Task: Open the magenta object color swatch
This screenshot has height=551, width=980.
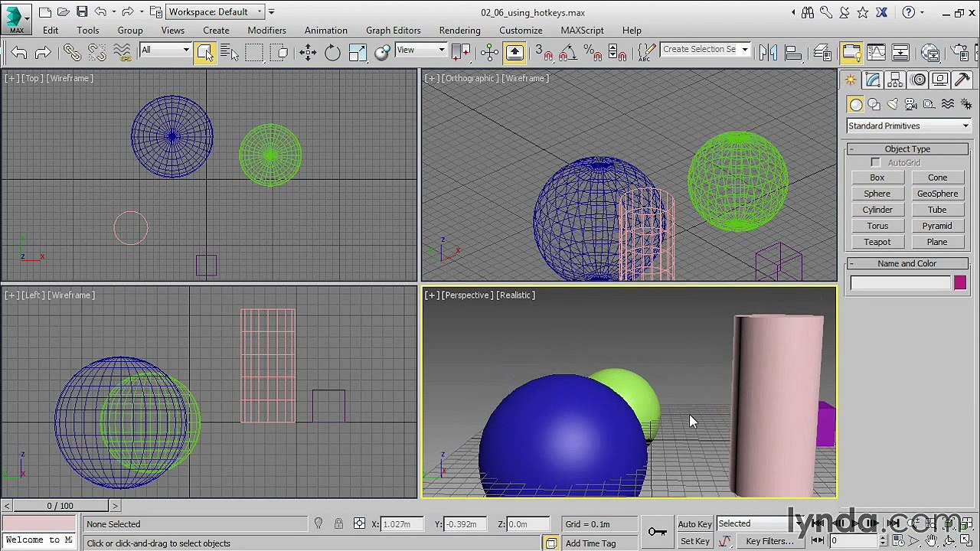Action: click(x=960, y=283)
